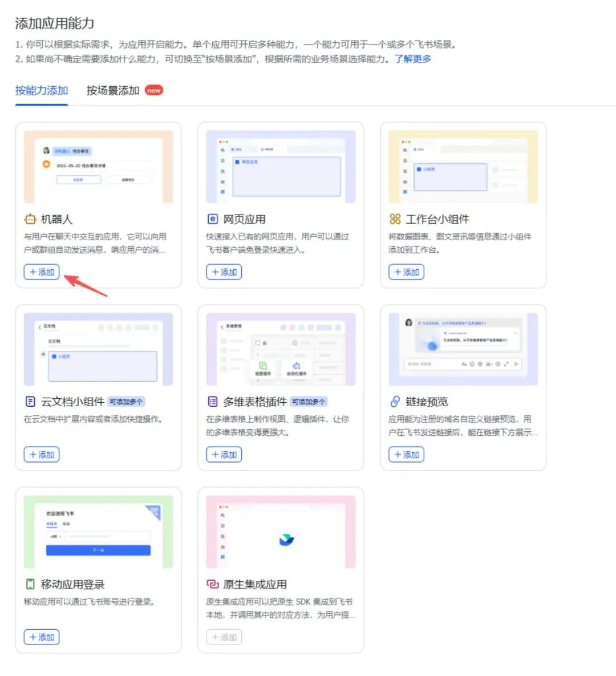Add the 网页应用 capability
The width and height of the screenshot is (616, 676).
tap(224, 272)
